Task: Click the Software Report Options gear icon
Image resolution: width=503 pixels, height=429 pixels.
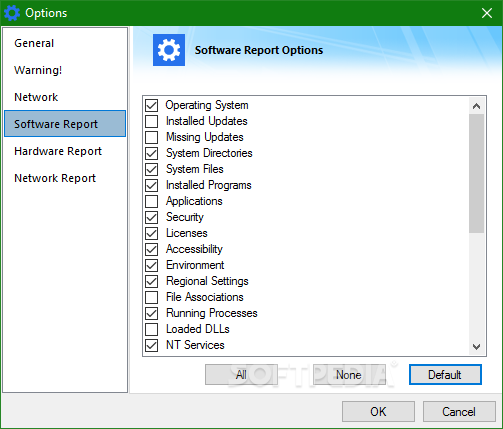Action: coord(169,50)
